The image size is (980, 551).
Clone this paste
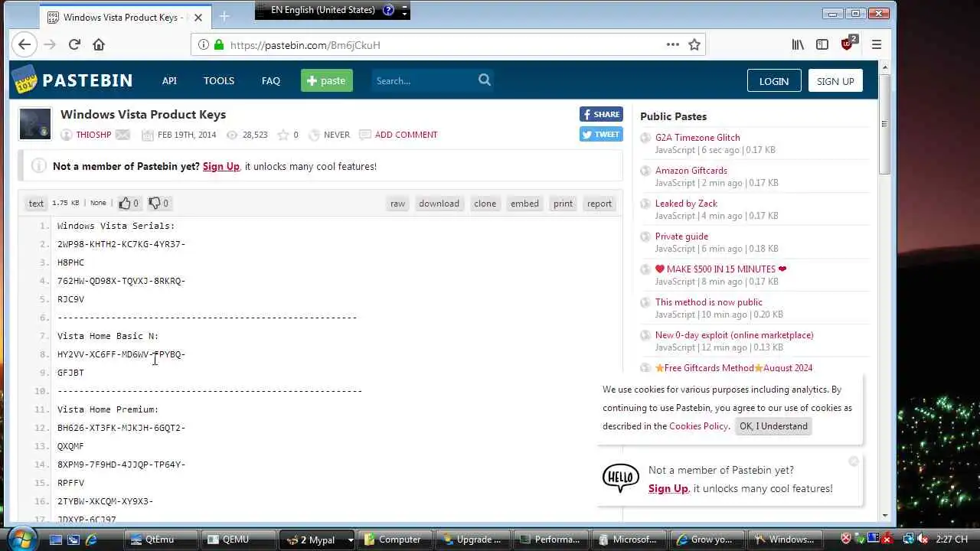click(x=485, y=204)
